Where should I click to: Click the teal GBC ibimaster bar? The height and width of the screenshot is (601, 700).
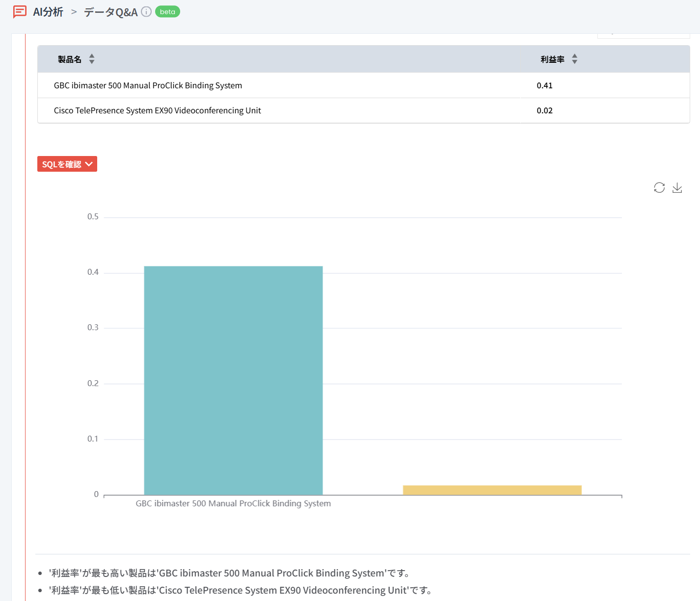coord(233,380)
